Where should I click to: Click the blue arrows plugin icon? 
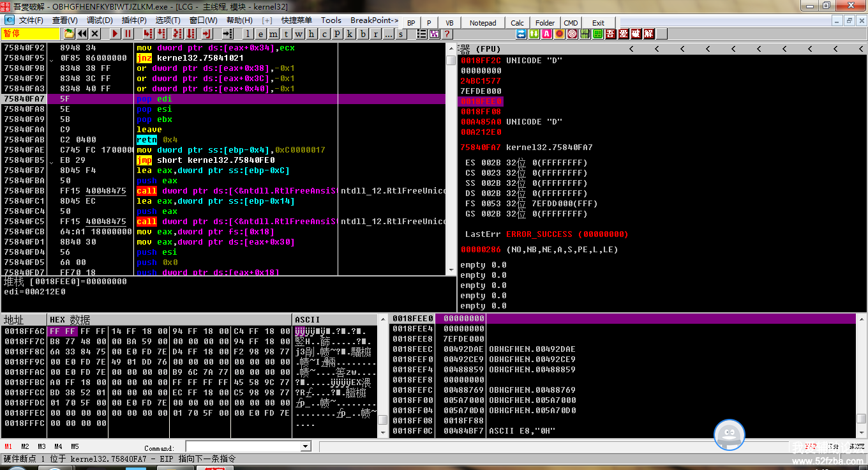[521, 34]
